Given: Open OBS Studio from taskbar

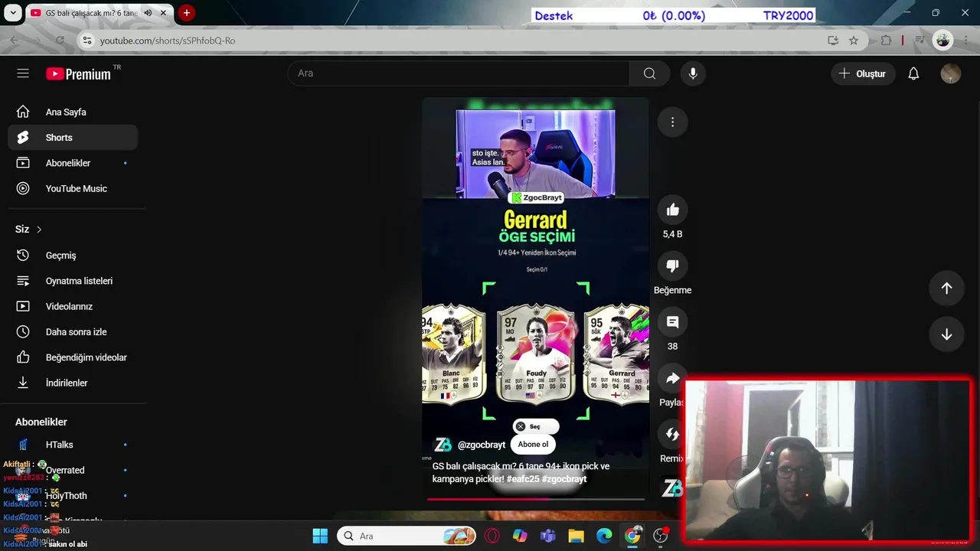Looking at the screenshot, I should pyautogui.click(x=661, y=536).
